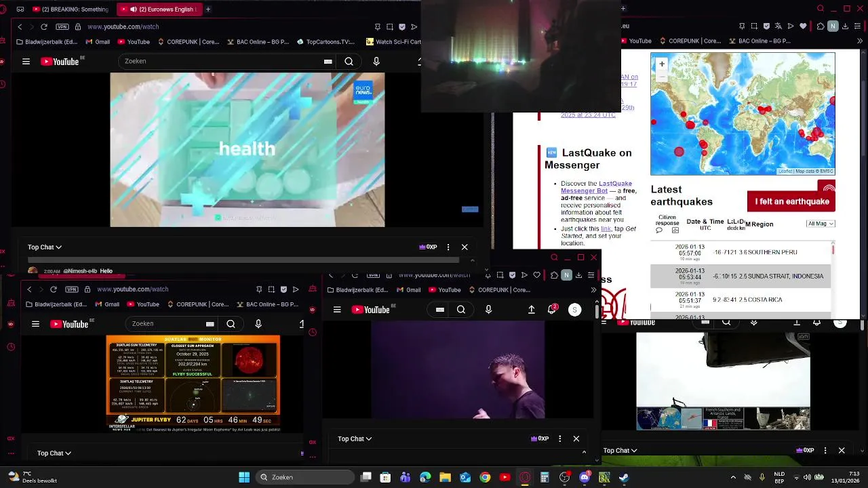Start voice search in 3I/ATLAS monitor window

click(258, 324)
